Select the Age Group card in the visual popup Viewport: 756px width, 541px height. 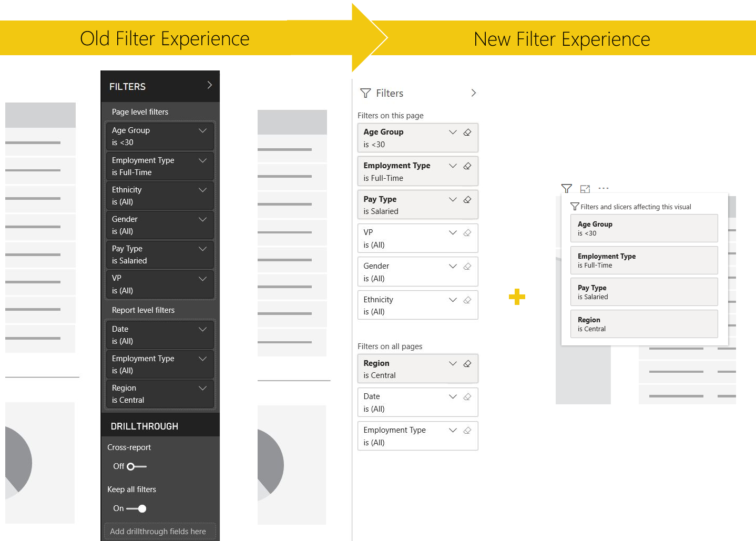[643, 228]
